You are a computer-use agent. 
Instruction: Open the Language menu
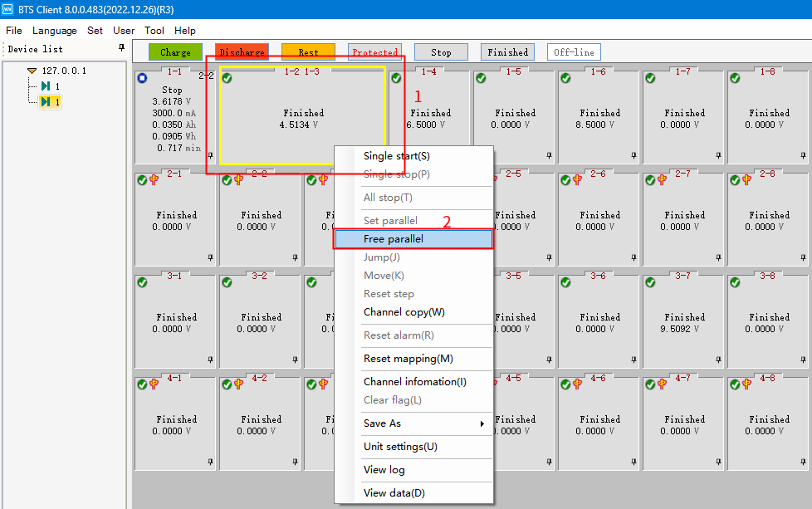[54, 31]
